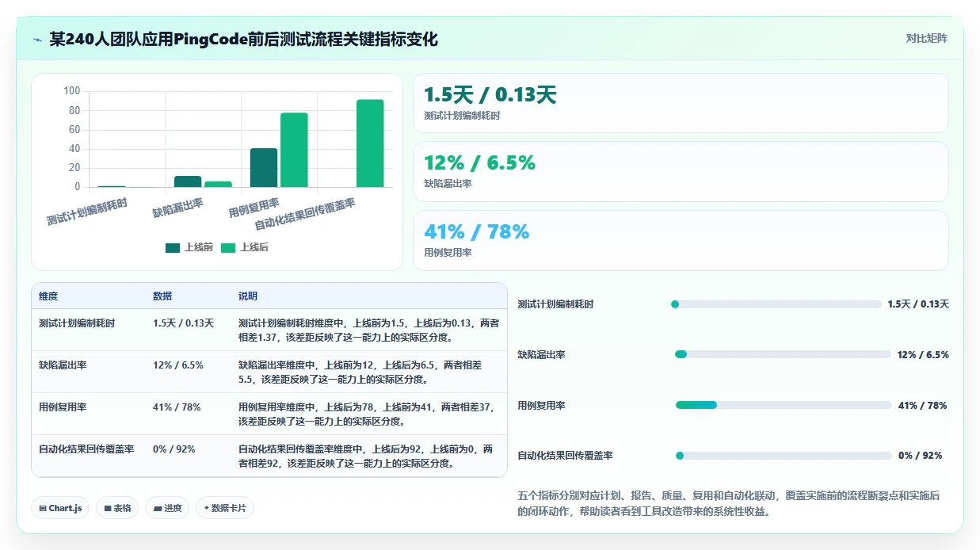This screenshot has width=980, height=550.
Task: Click table value 0% / 92%
Action: coord(174,449)
